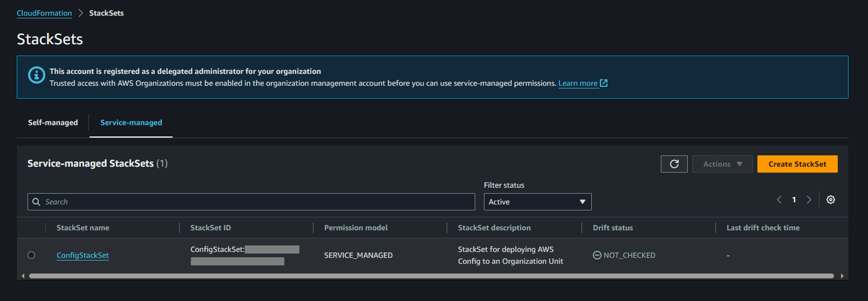Open the ConfigStackSet link
868x301 pixels.
coord(83,255)
